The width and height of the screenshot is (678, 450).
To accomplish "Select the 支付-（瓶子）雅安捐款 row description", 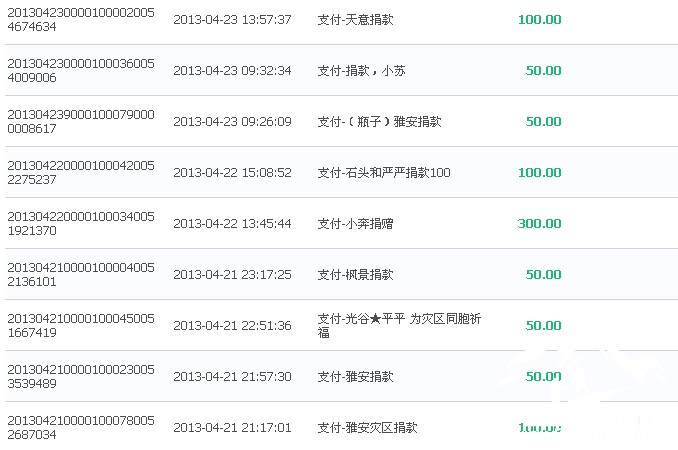I will point(380,121).
